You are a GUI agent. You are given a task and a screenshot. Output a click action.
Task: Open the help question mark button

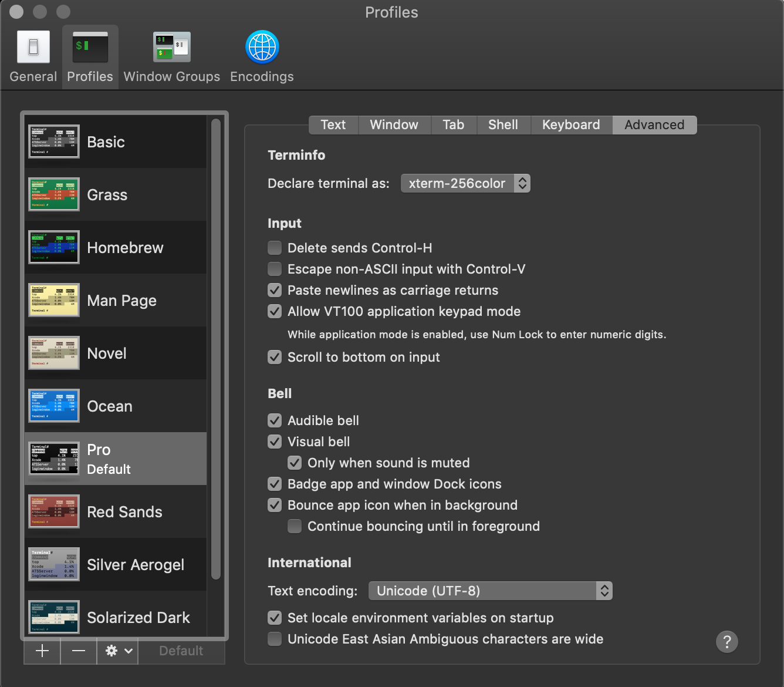[727, 642]
